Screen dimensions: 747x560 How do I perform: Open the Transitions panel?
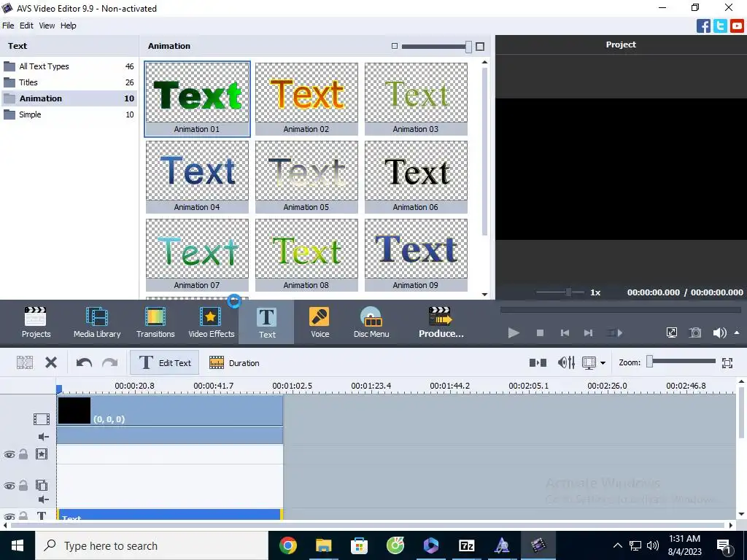(155, 322)
